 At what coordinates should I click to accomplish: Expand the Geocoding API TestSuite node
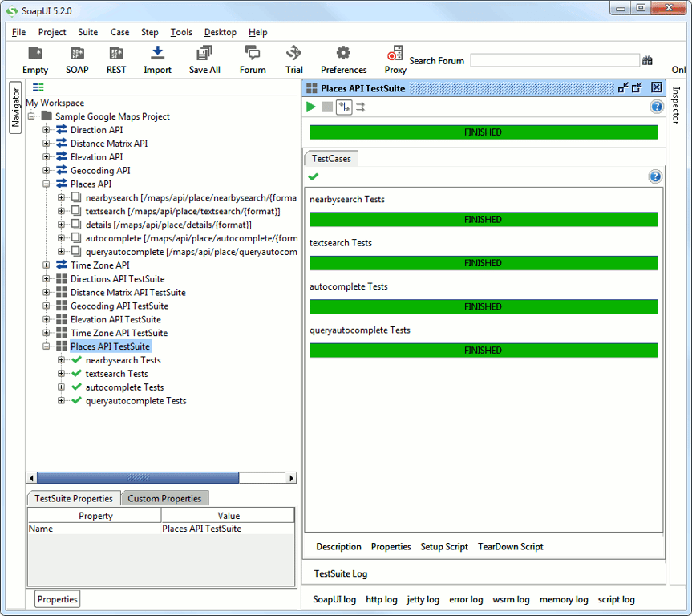[46, 306]
